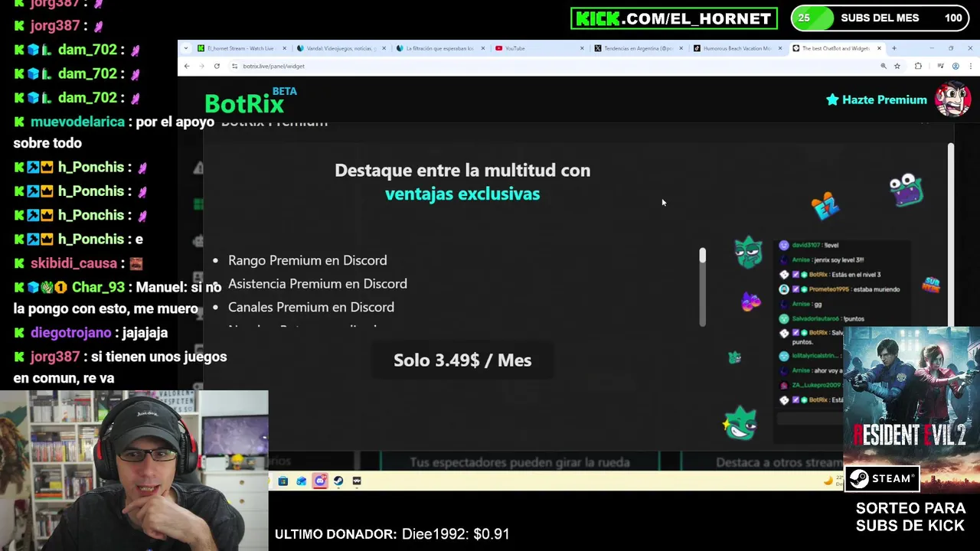Bookmark this page with the star icon
Screen dimensions: 980x551
tap(897, 66)
